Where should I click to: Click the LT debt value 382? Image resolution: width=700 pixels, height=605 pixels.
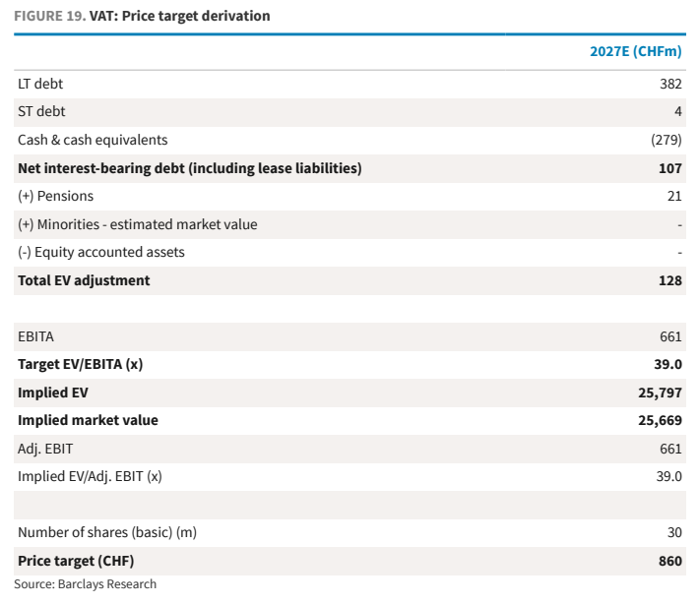pyautogui.click(x=670, y=84)
